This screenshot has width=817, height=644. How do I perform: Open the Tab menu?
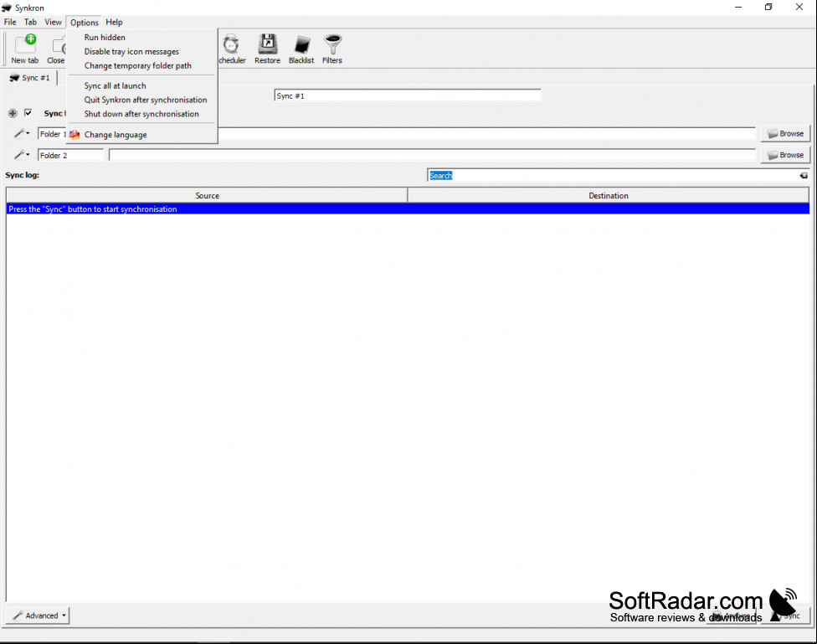30,22
